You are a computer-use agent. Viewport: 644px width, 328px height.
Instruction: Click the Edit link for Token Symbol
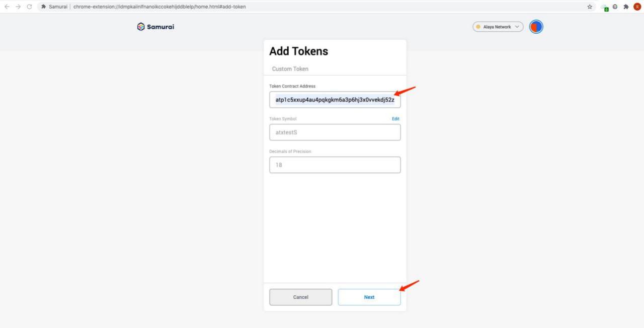click(395, 119)
